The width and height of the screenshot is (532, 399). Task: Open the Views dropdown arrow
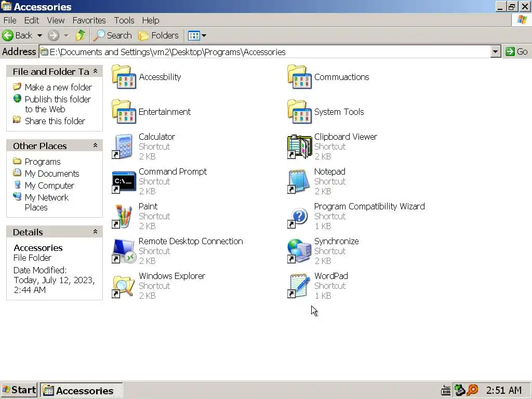coord(204,35)
